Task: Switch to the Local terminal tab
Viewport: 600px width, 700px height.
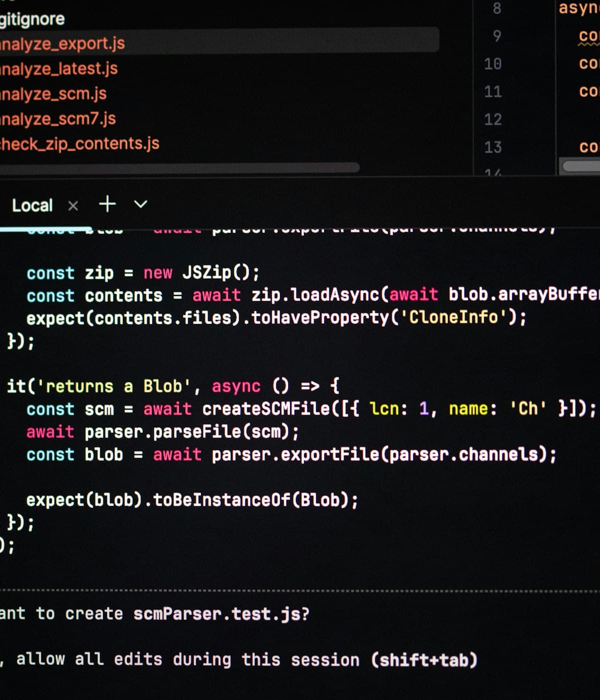Action: point(32,205)
